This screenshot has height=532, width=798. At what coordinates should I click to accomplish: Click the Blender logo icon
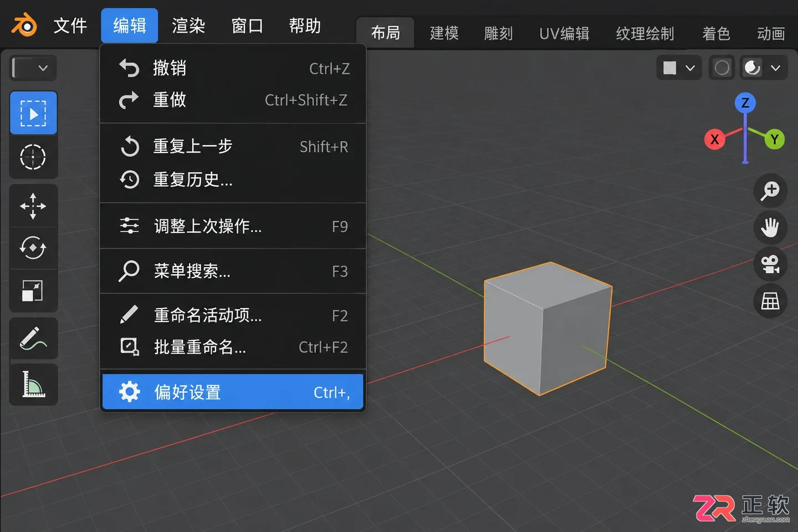pos(24,25)
